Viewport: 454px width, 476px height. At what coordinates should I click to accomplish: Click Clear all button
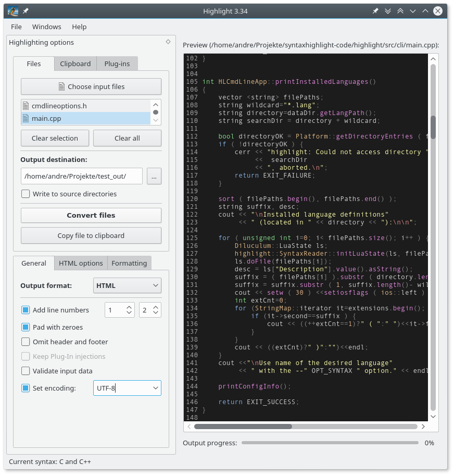pos(127,138)
